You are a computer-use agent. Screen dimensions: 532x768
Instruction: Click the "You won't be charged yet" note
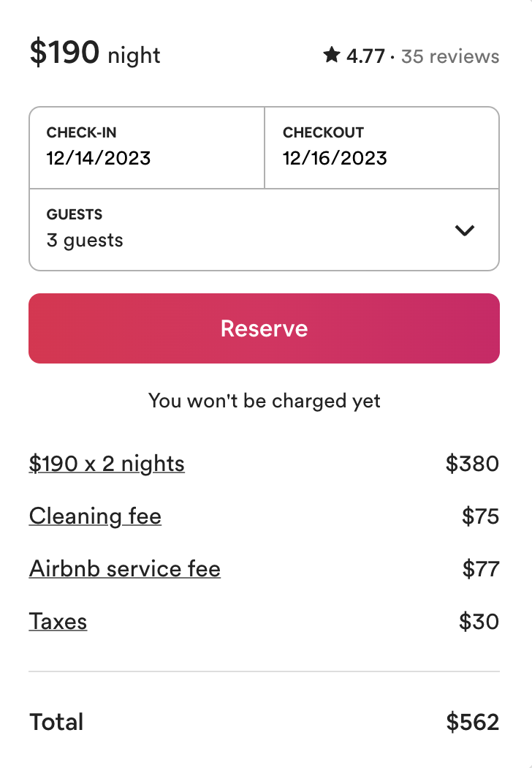click(265, 401)
